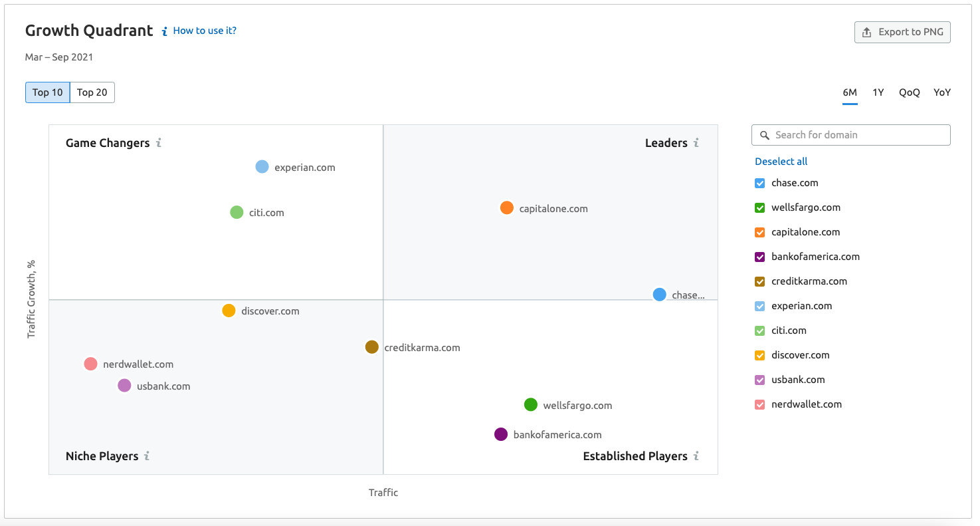The height and width of the screenshot is (526, 980).
Task: Uncheck the citi.com checkbox
Action: pos(760,330)
